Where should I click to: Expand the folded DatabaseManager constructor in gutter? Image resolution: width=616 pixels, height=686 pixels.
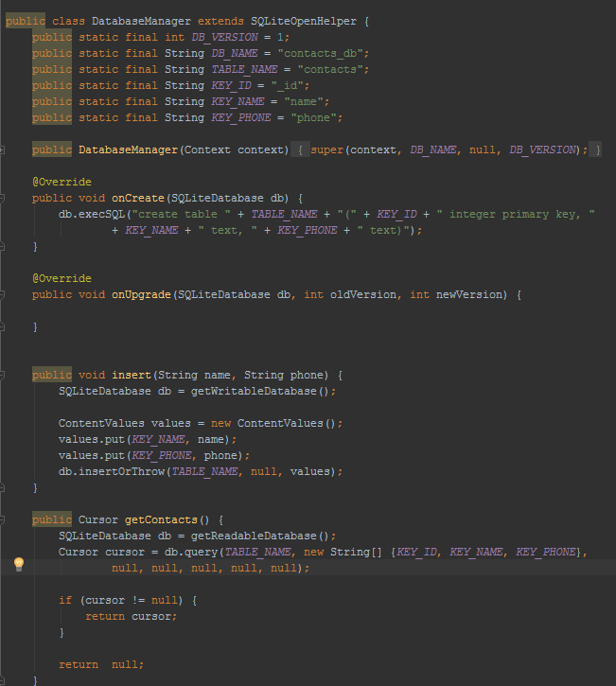[2, 150]
